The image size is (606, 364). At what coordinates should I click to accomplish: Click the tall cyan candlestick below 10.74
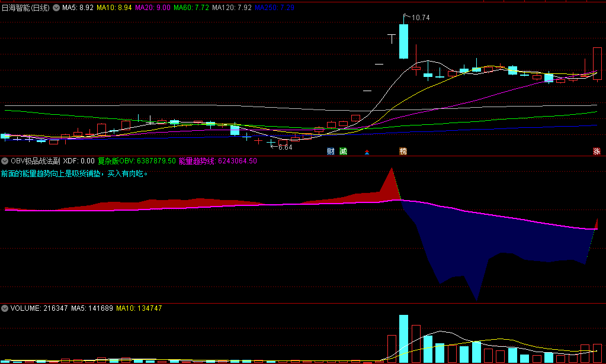click(x=403, y=41)
